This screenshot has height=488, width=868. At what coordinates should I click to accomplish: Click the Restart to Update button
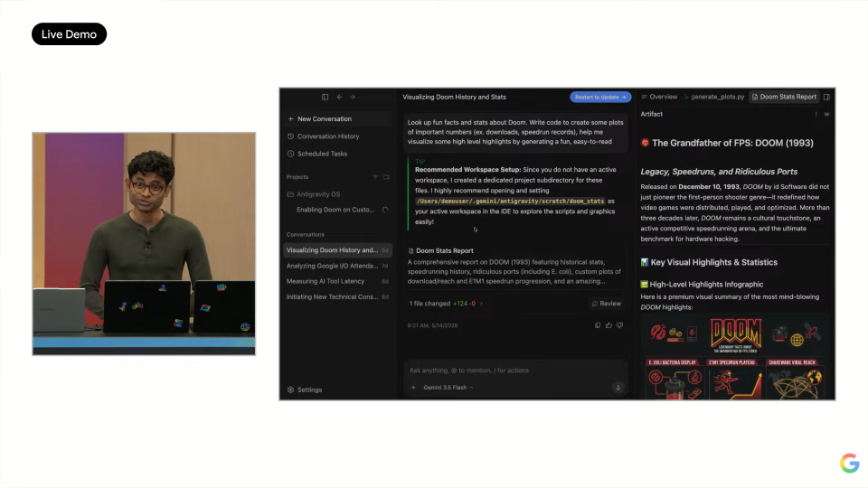click(x=600, y=97)
